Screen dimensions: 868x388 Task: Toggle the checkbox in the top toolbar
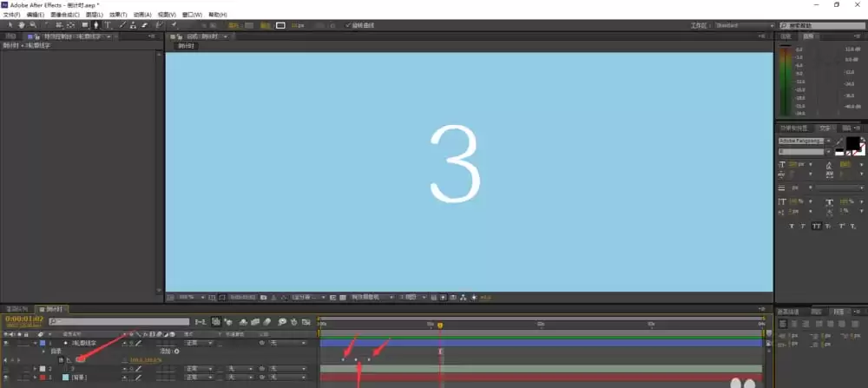point(348,25)
